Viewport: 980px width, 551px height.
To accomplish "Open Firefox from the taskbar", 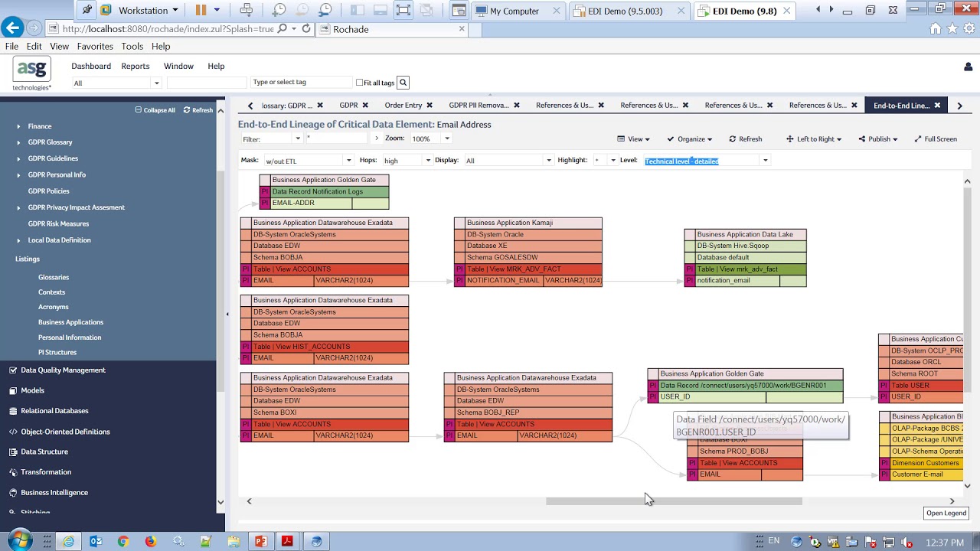I will point(151,541).
